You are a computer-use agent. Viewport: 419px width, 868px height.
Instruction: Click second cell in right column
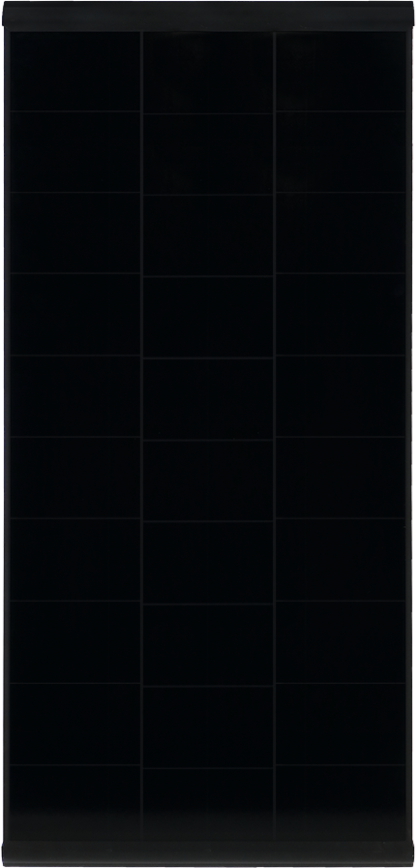coord(341,152)
